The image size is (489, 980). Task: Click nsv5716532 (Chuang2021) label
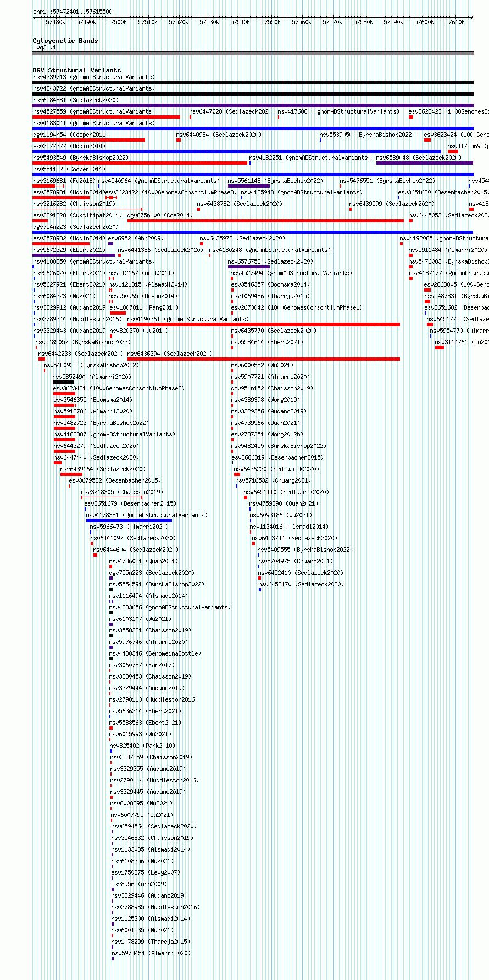point(273,480)
